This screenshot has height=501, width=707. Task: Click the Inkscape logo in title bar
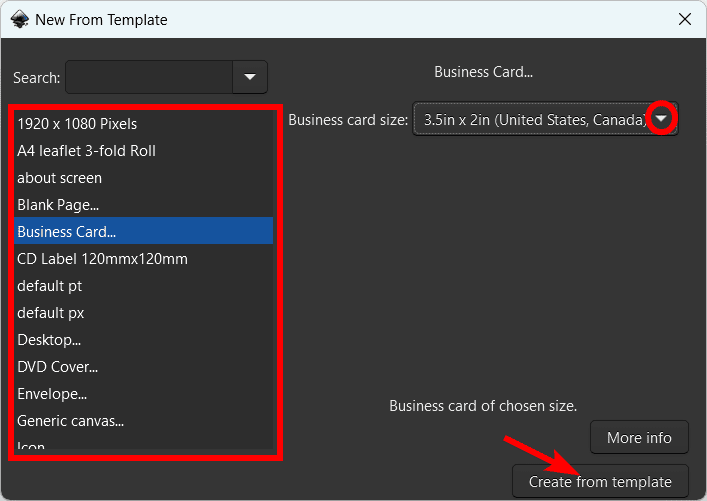(18, 19)
